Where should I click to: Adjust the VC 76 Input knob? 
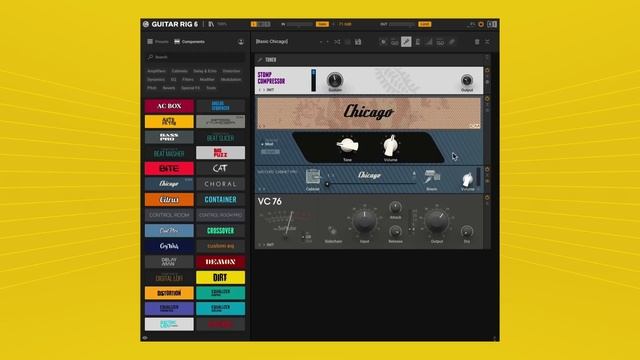click(x=364, y=222)
